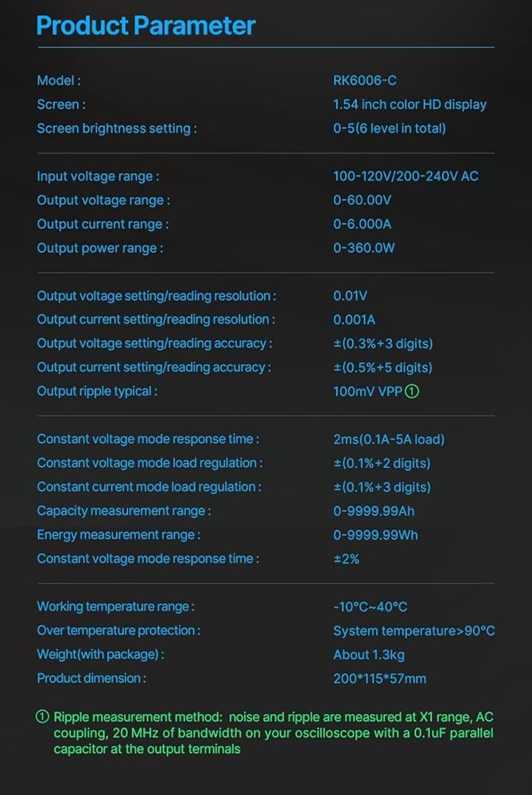
Task: Select the ±(0.5%+5 digits) accuracy value
Action: tap(382, 367)
